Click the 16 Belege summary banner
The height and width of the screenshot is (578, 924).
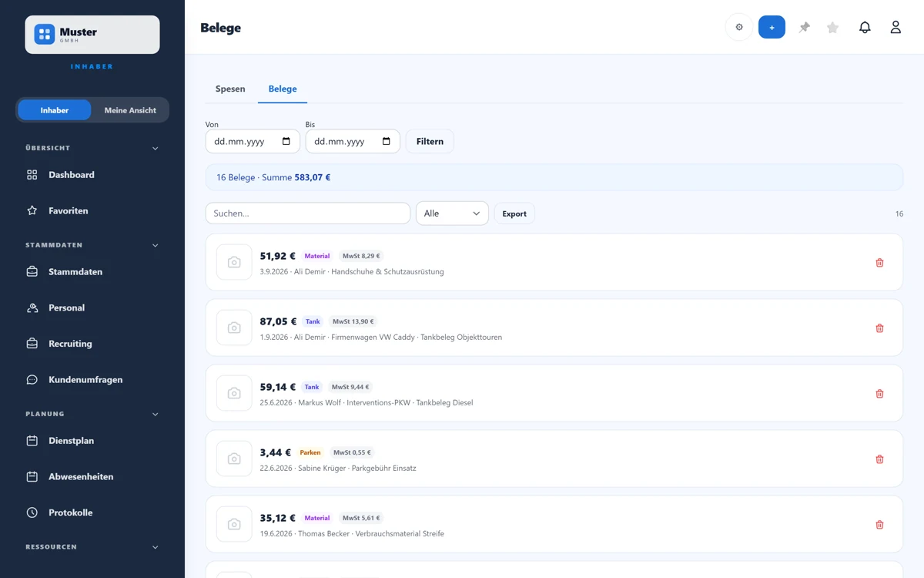click(x=554, y=177)
